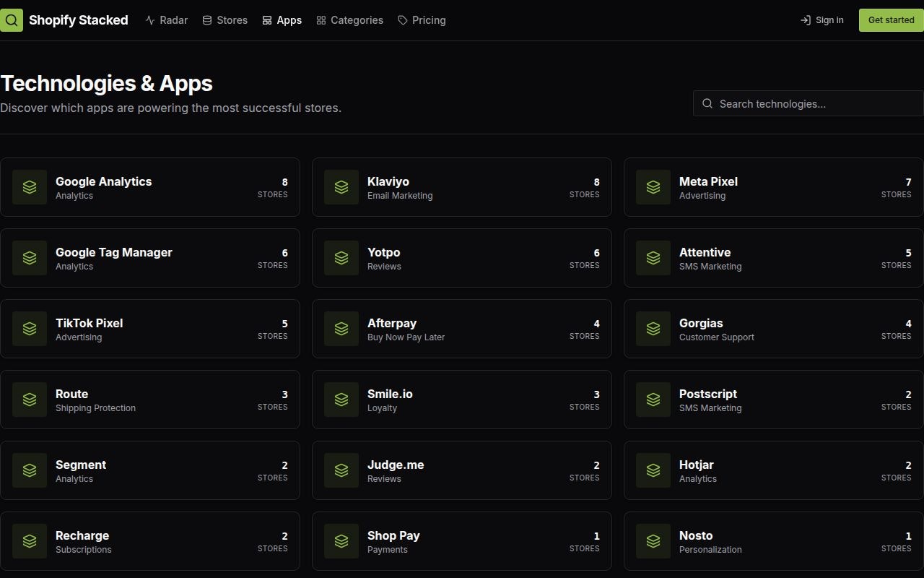Click the Judge.me stack icon
The image size is (924, 578).
tap(341, 470)
